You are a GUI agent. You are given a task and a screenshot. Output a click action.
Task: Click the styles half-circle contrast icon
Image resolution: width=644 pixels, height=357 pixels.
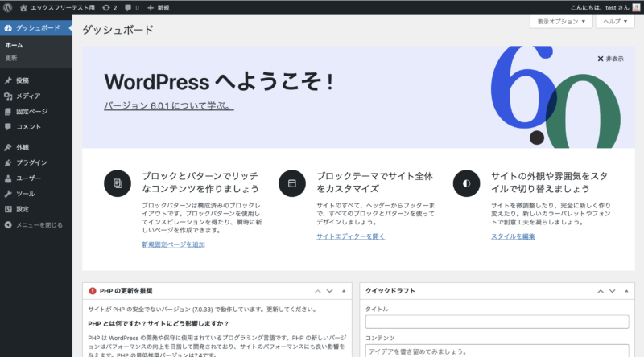click(x=467, y=183)
